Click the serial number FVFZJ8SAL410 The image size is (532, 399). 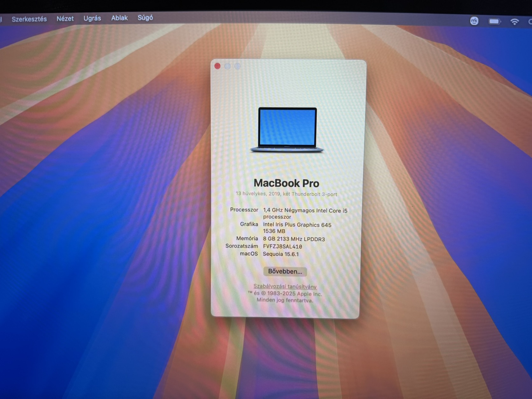282,247
